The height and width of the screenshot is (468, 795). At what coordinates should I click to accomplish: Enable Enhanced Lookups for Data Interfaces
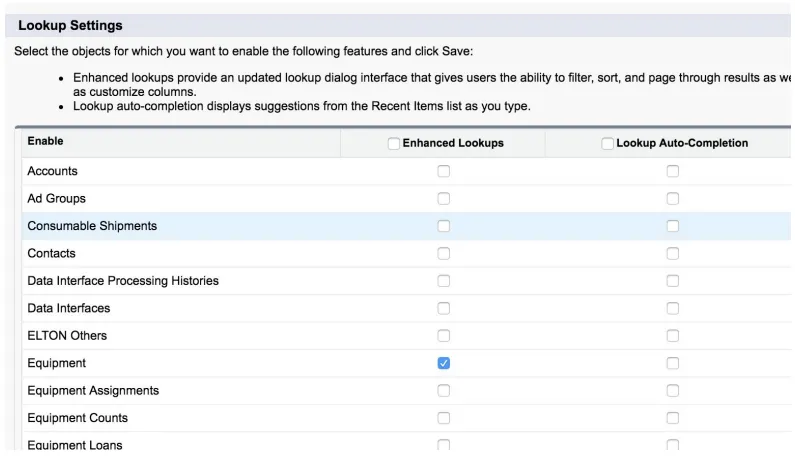[444, 308]
